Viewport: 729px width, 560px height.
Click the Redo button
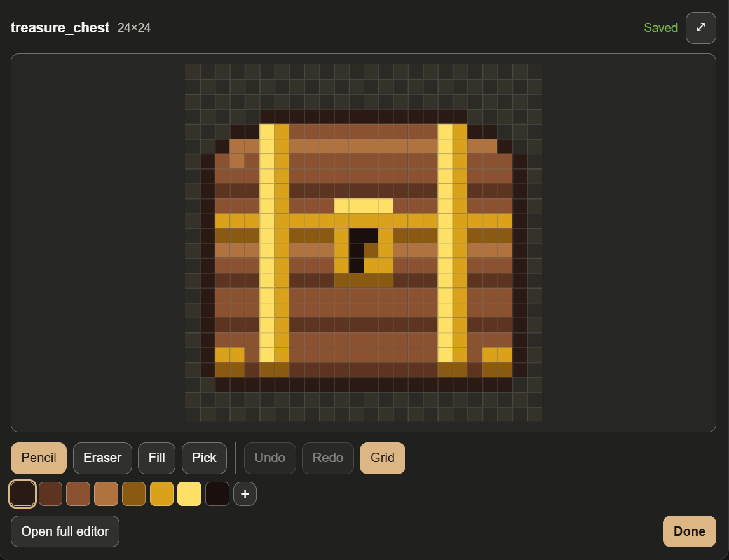[x=328, y=458]
